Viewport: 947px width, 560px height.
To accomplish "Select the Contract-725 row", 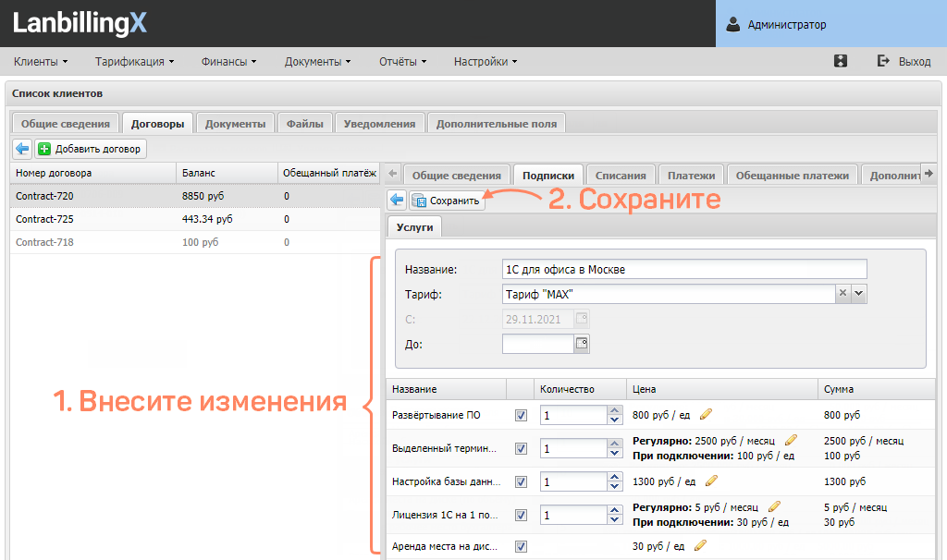I will [194, 219].
